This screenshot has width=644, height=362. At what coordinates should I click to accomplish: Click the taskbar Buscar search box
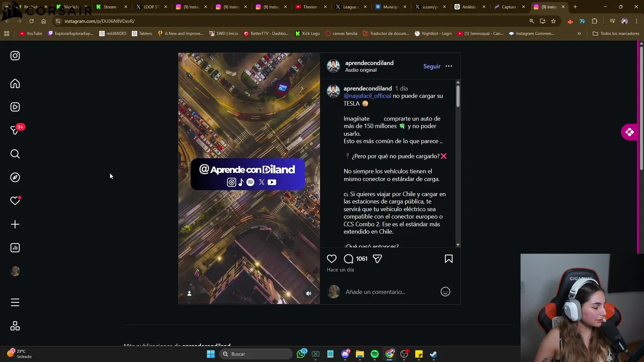point(256,354)
